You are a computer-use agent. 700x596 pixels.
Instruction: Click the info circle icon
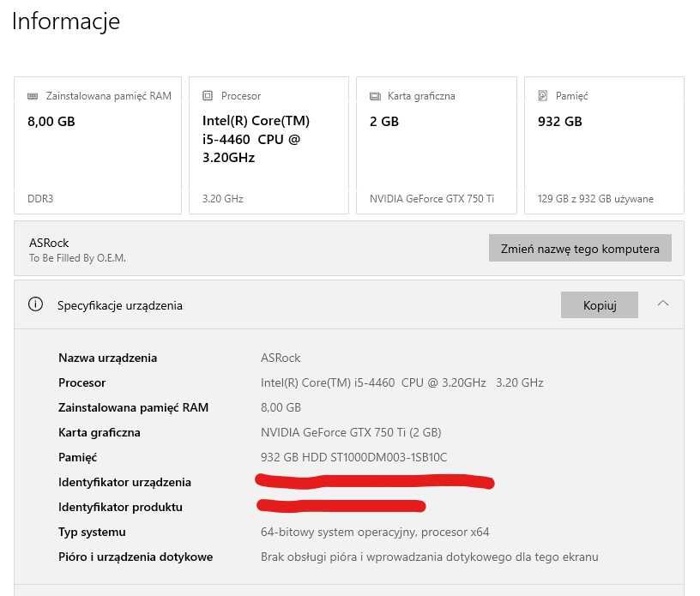click(35, 304)
